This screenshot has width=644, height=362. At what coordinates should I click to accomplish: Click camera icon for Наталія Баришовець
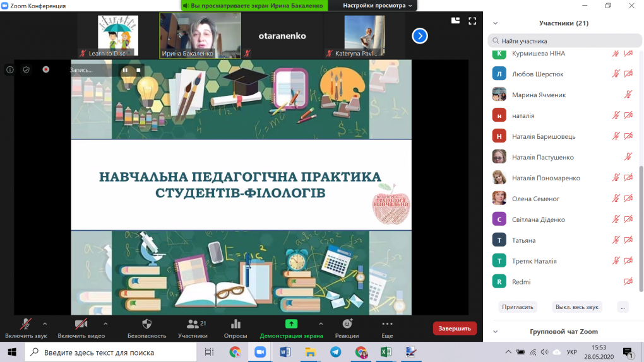[628, 136]
